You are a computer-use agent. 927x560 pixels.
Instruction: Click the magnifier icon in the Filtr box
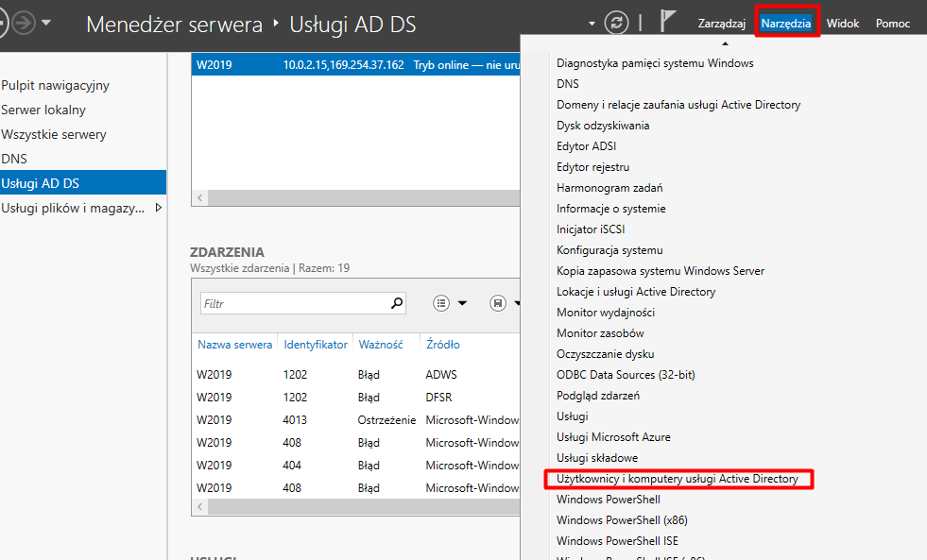[x=397, y=303]
